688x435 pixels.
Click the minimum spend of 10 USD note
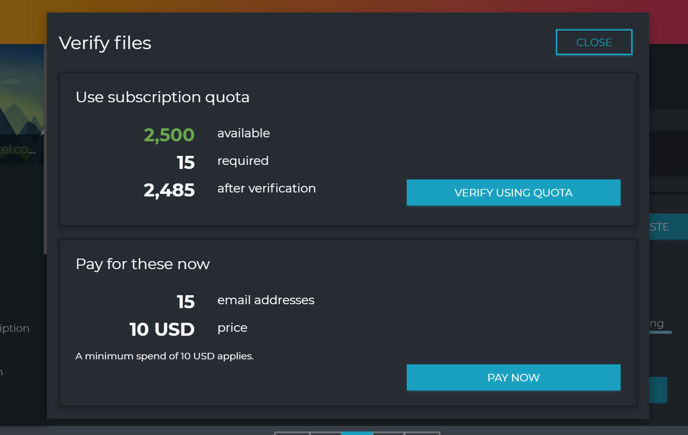pos(164,356)
